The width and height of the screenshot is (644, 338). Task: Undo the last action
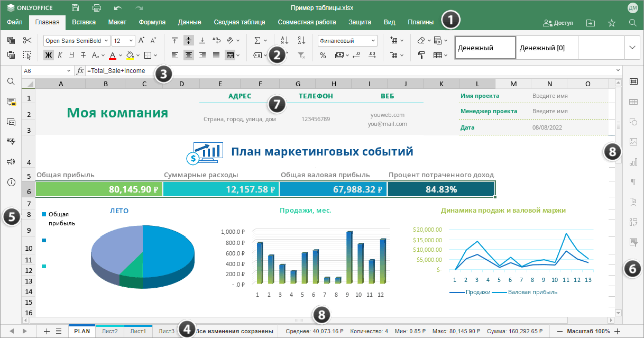pos(118,8)
